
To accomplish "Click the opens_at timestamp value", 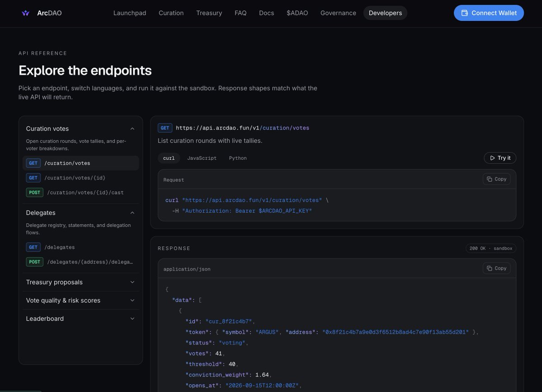I will pyautogui.click(x=262, y=386).
